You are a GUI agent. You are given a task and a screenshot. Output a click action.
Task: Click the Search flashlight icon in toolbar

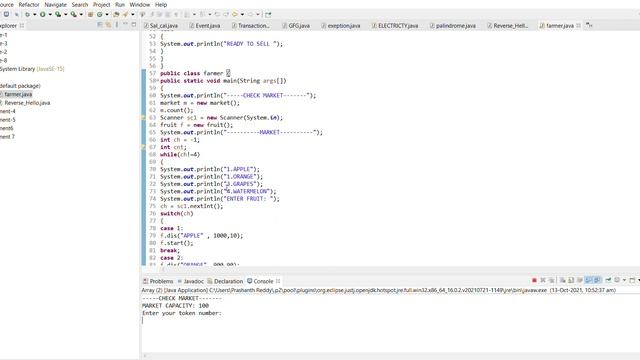(125, 14)
